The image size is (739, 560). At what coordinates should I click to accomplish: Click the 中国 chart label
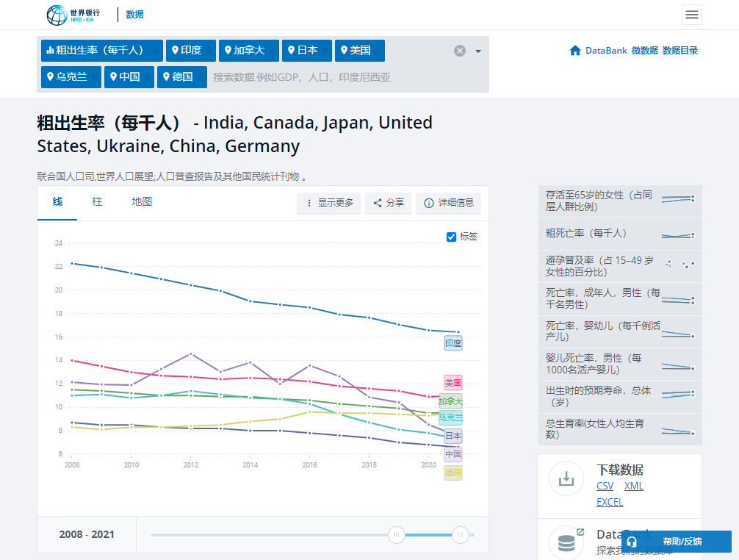coord(453,454)
